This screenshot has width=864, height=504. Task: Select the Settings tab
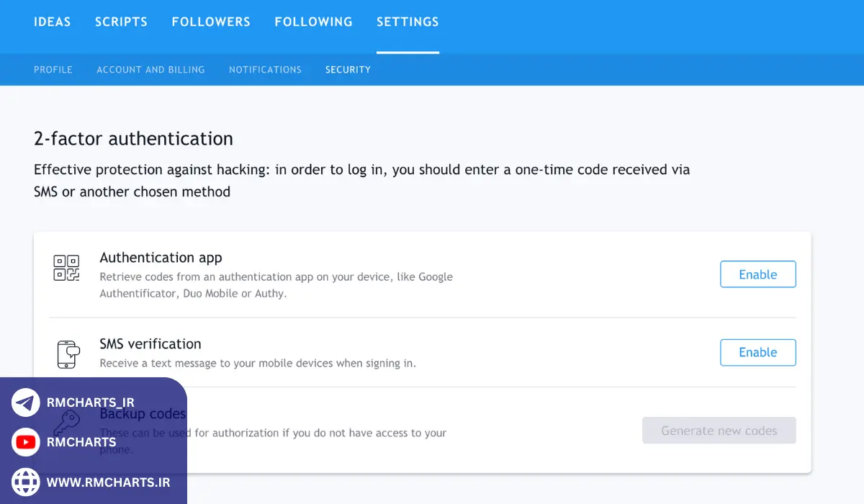click(x=408, y=22)
